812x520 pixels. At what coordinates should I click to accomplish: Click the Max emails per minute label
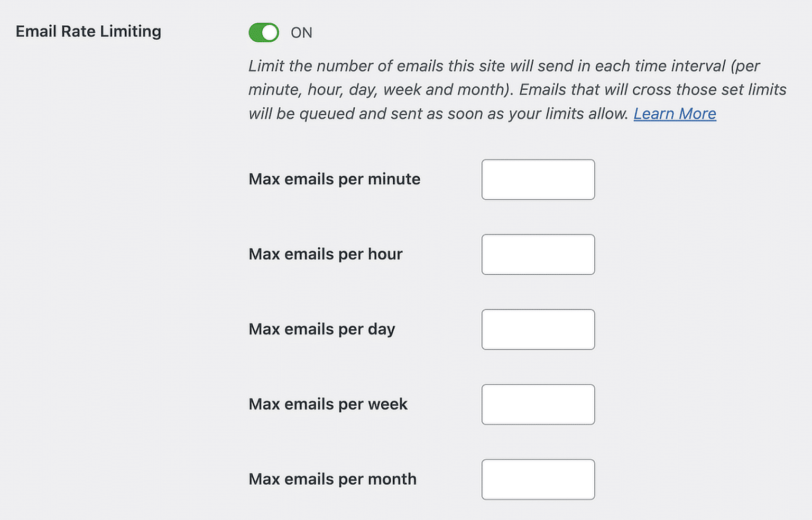click(334, 179)
